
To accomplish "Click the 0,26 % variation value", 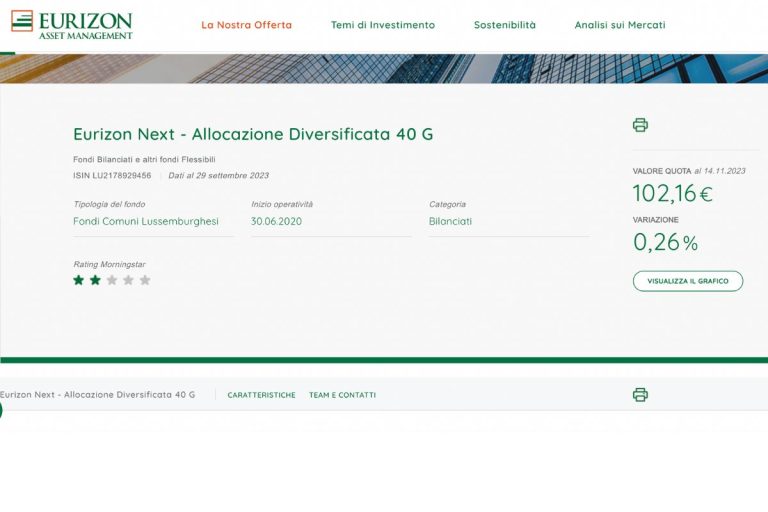I will tap(665, 242).
